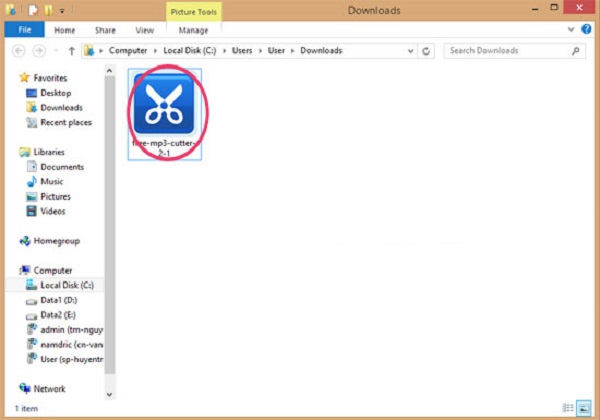Viewport: 600px width, 420px height.
Task: Open the admin network location
Action: (71, 330)
